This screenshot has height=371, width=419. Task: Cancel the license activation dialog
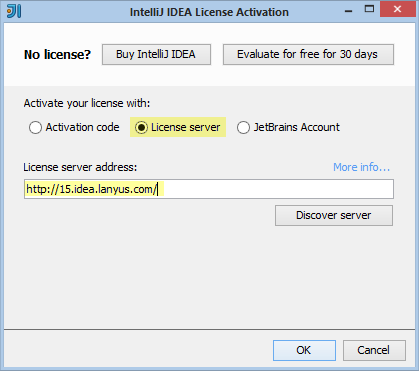click(374, 350)
